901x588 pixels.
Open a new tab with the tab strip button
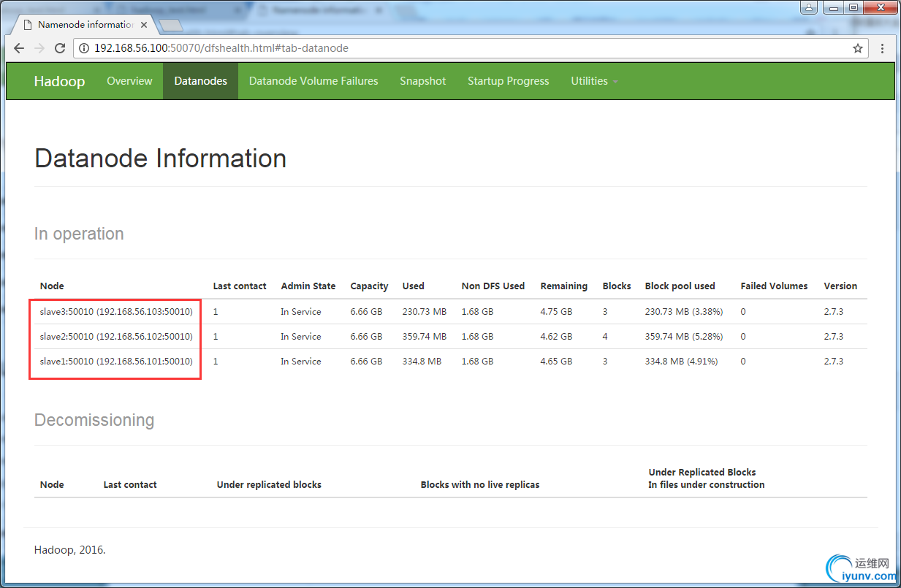click(170, 26)
